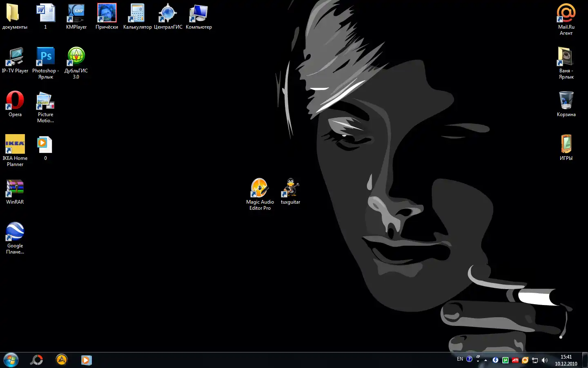Open Windows Media Player from the taskbar
Image resolution: width=588 pixels, height=368 pixels.
(x=86, y=360)
